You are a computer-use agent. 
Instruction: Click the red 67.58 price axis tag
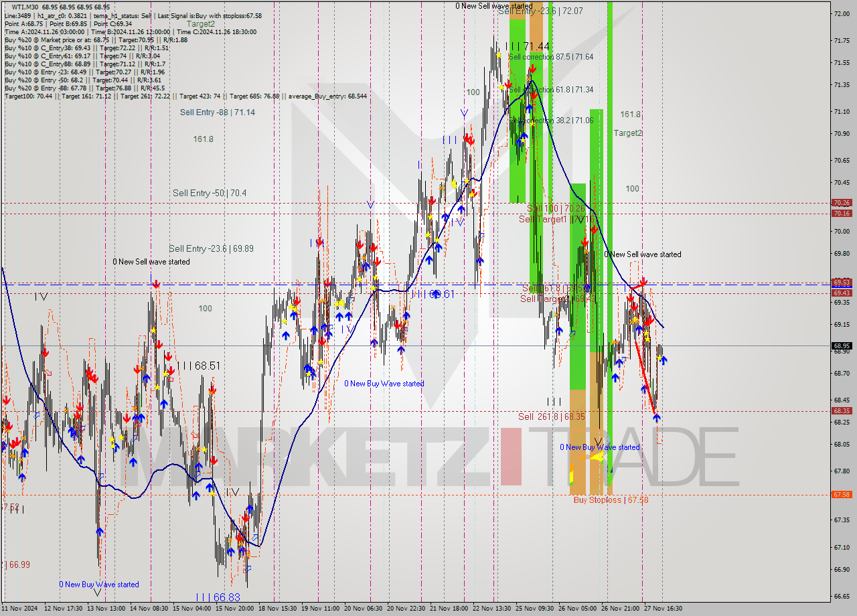842,494
